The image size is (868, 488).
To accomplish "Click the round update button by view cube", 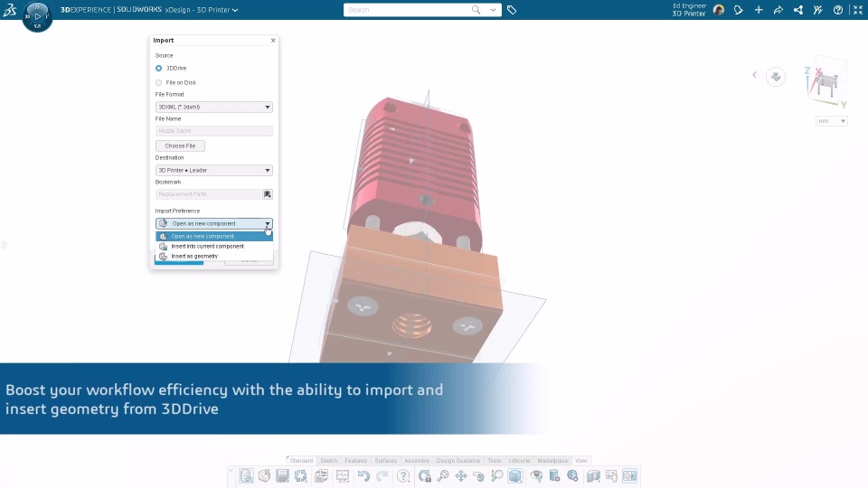I will [x=776, y=77].
